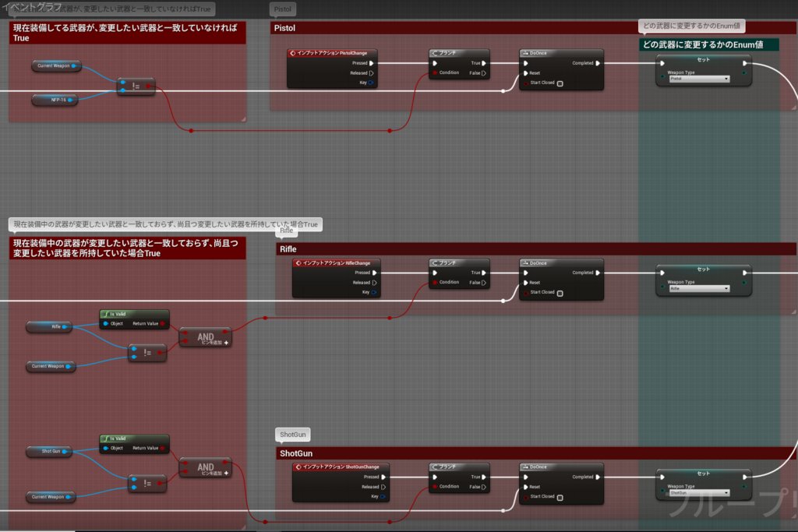Select the PistolChange input action node header
This screenshot has width=798, height=532.
pyautogui.click(x=332, y=53)
